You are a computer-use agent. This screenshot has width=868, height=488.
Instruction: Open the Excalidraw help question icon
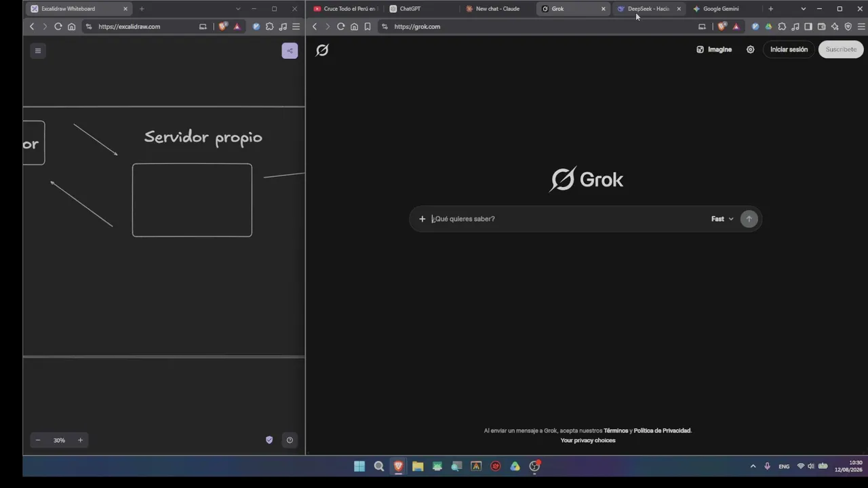tap(290, 441)
